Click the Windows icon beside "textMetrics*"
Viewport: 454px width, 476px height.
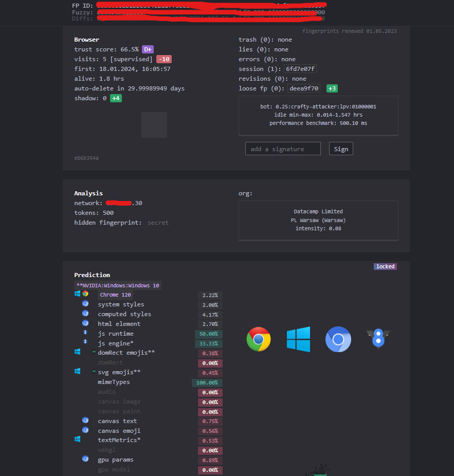77,438
